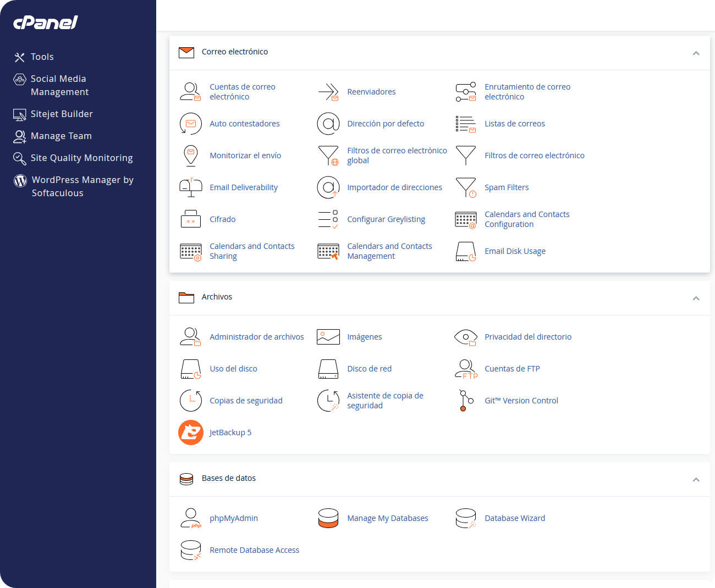Open the Administrador de archivos link

[256, 337]
